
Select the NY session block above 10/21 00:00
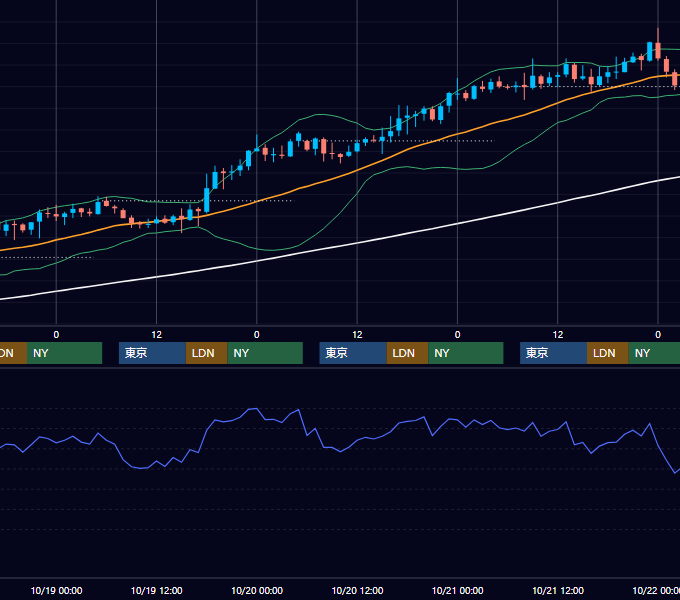pyautogui.click(x=466, y=353)
